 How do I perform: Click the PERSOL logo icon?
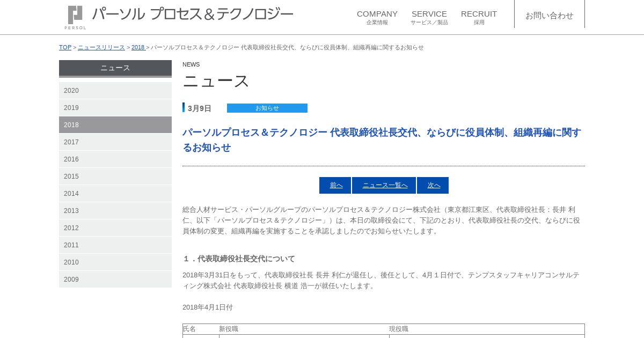pos(75,17)
